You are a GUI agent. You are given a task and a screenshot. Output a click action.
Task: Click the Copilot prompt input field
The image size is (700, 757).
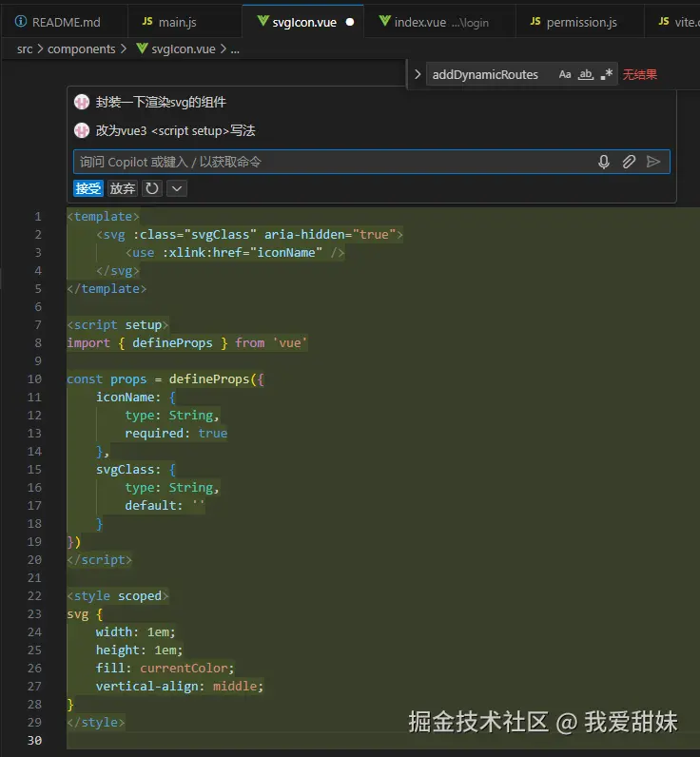(333, 163)
